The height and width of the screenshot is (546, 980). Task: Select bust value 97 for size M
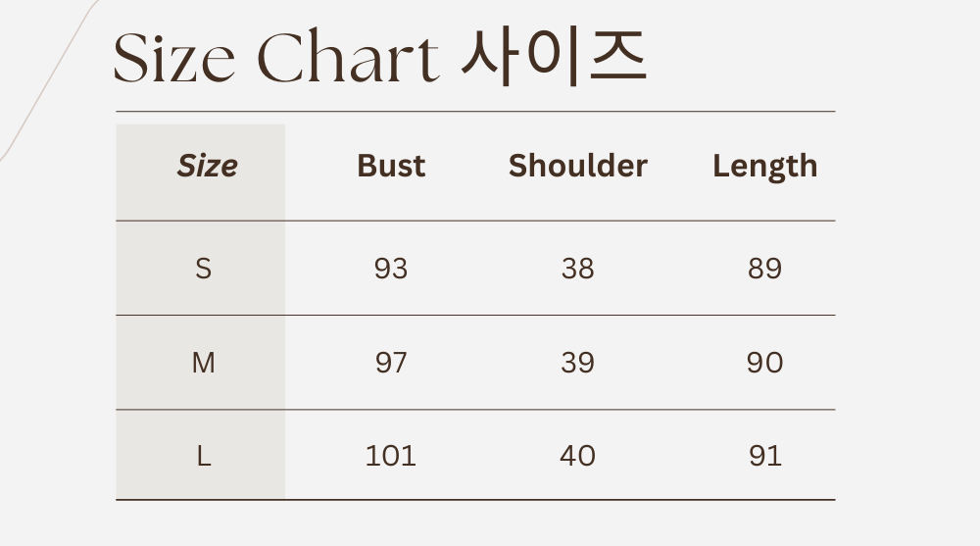click(391, 363)
